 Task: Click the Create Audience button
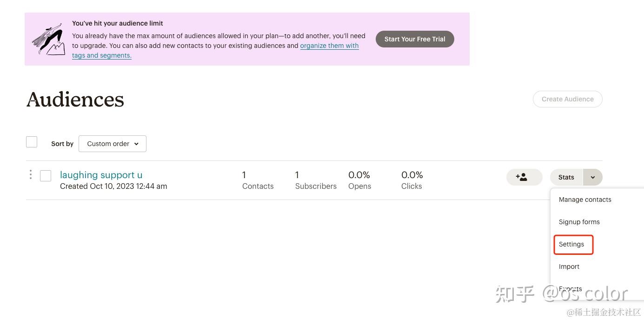pyautogui.click(x=567, y=99)
